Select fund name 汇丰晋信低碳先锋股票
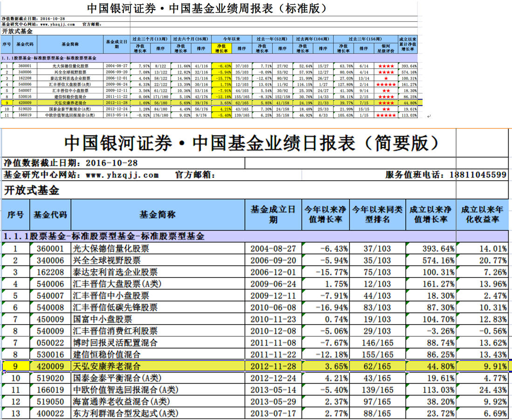This screenshot has width=512, height=420. click(115, 307)
